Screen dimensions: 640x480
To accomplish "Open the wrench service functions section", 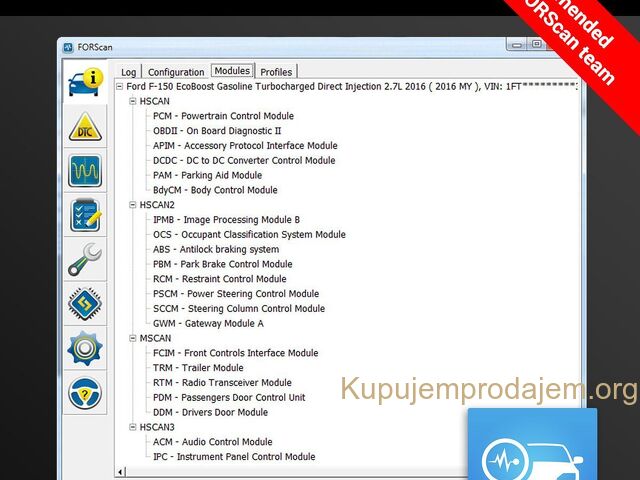I will 85,259.
